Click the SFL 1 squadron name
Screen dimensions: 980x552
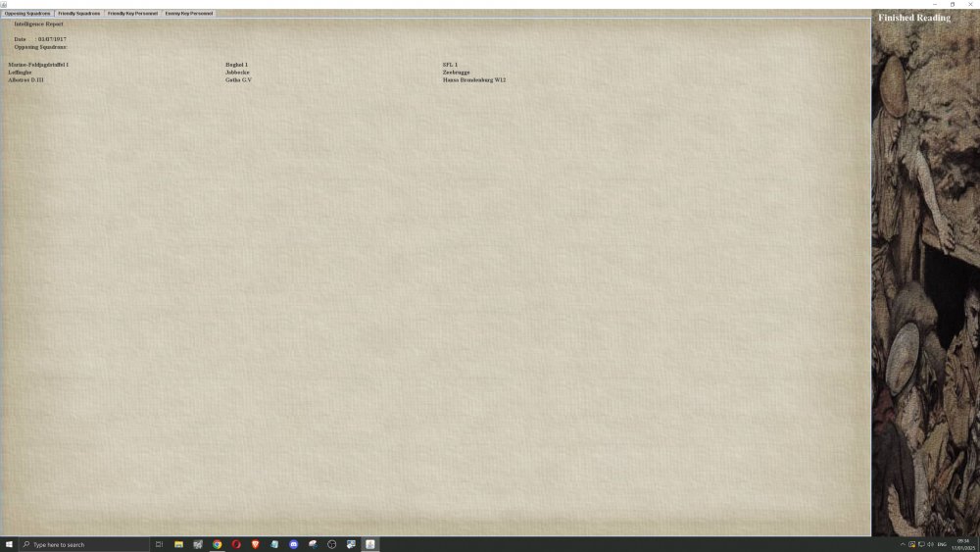(x=450, y=65)
